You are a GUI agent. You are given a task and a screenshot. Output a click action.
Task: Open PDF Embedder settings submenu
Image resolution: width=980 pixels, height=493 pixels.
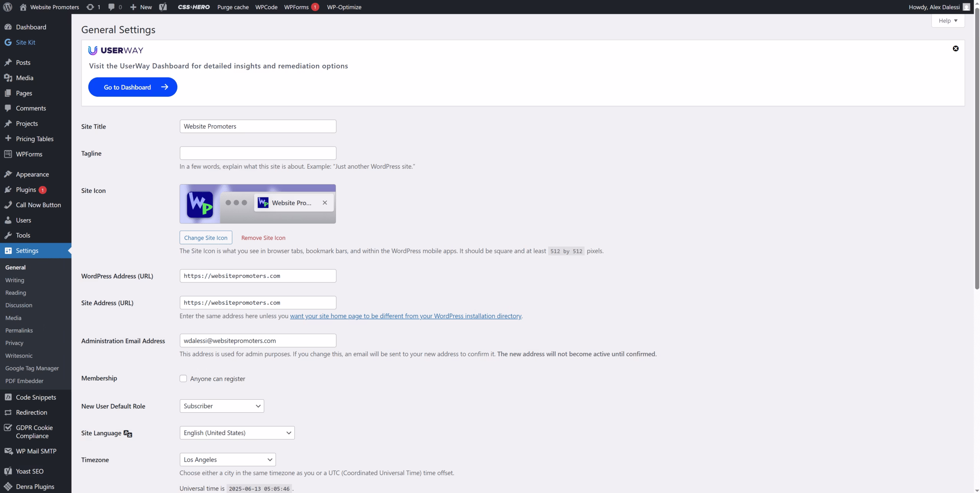click(x=24, y=381)
